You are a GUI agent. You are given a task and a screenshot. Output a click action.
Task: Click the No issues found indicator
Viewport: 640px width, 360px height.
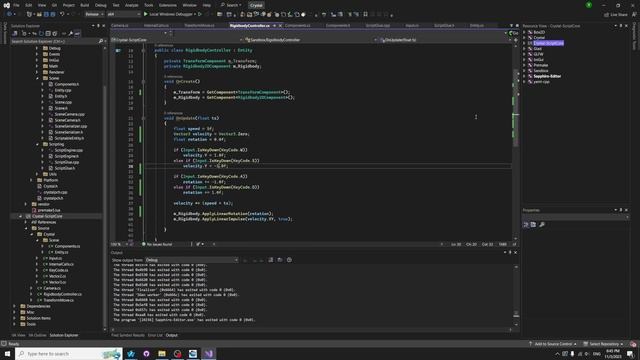coord(157,244)
